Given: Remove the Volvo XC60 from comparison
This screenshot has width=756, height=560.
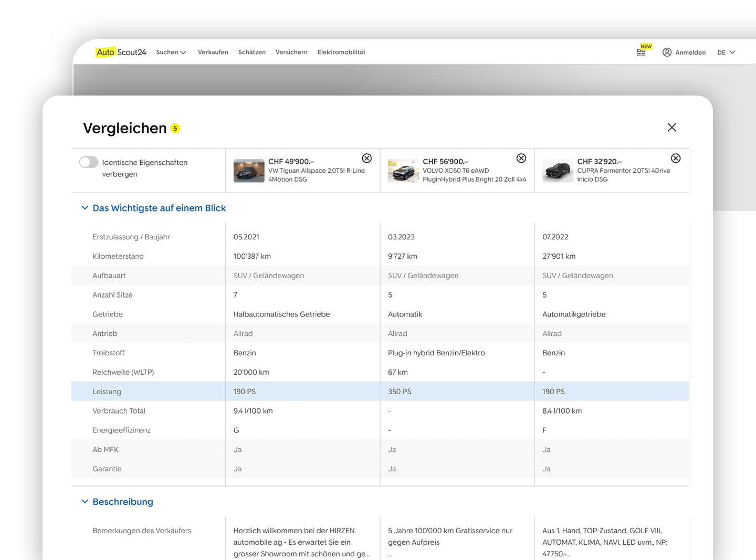Looking at the screenshot, I should click(x=521, y=159).
